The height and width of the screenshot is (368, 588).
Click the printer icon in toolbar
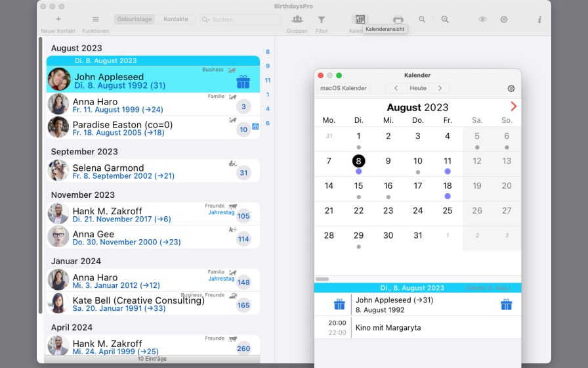pyautogui.click(x=398, y=20)
